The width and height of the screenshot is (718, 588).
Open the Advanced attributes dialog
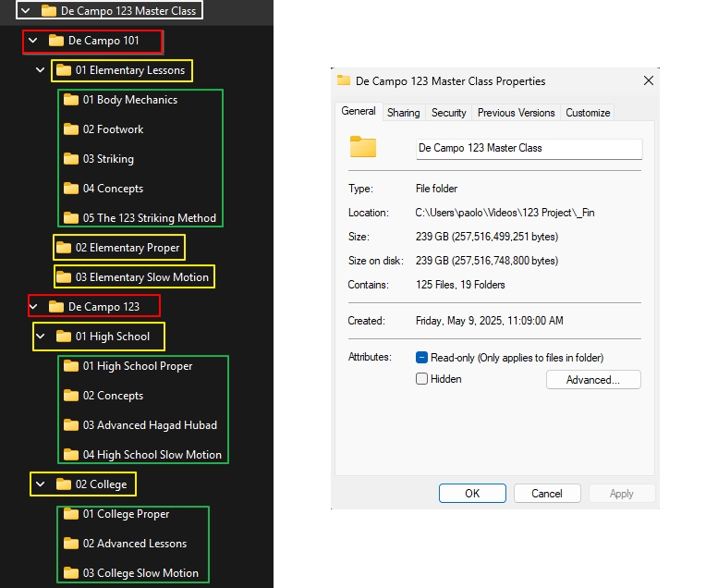(593, 379)
